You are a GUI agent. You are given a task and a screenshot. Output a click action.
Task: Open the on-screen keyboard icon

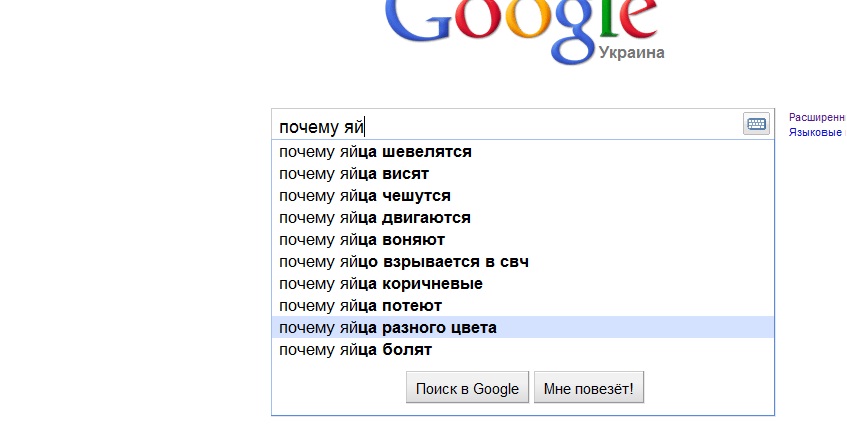click(756, 124)
